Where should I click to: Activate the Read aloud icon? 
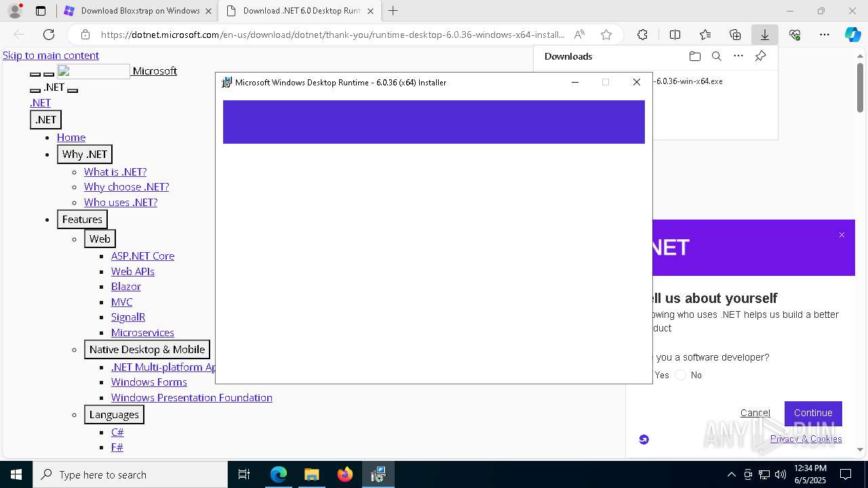click(x=579, y=35)
